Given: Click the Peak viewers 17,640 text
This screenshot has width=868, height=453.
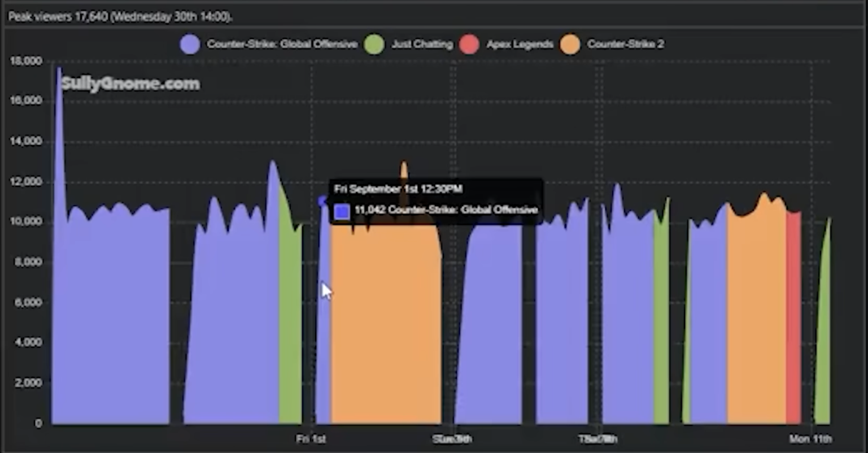Looking at the screenshot, I should click(120, 16).
